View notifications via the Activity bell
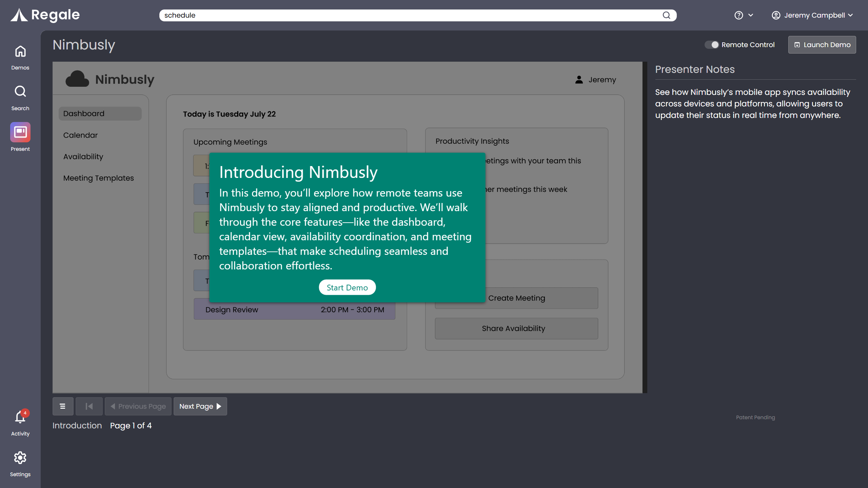Viewport: 868px width, 488px height. [20, 418]
